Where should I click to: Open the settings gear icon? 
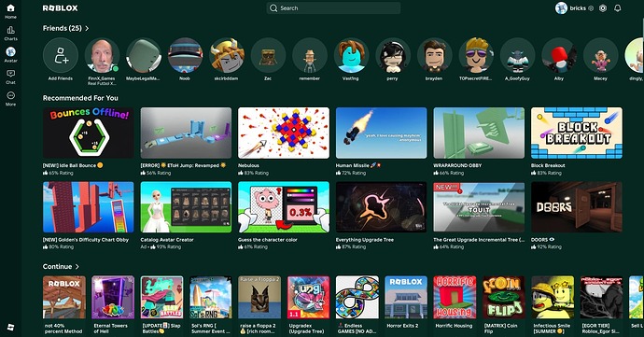[603, 7]
